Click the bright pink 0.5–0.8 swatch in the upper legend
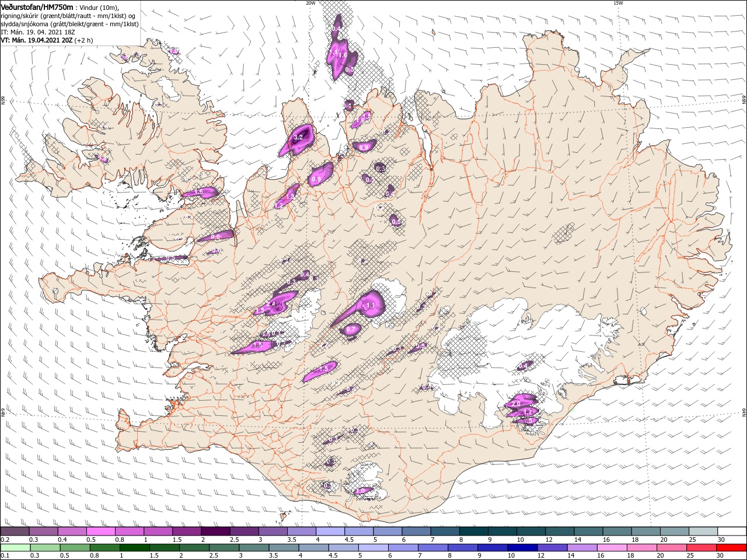The image size is (747, 560). 100,531
